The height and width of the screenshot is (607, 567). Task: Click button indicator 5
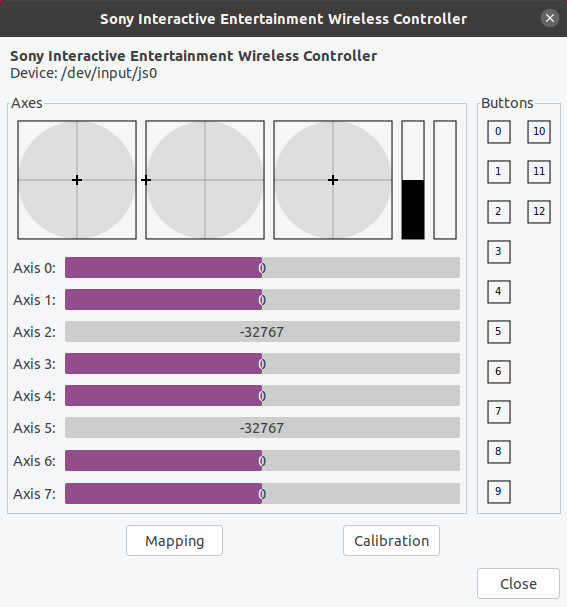(x=498, y=332)
